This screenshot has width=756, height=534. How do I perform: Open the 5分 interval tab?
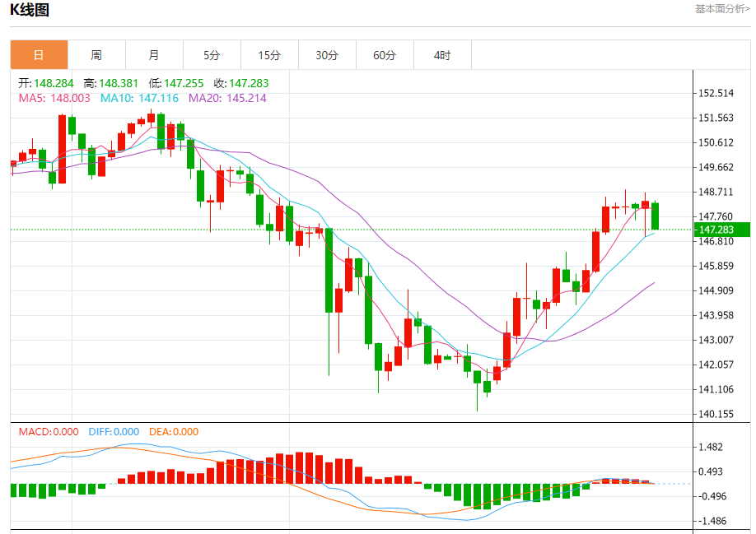click(x=212, y=55)
